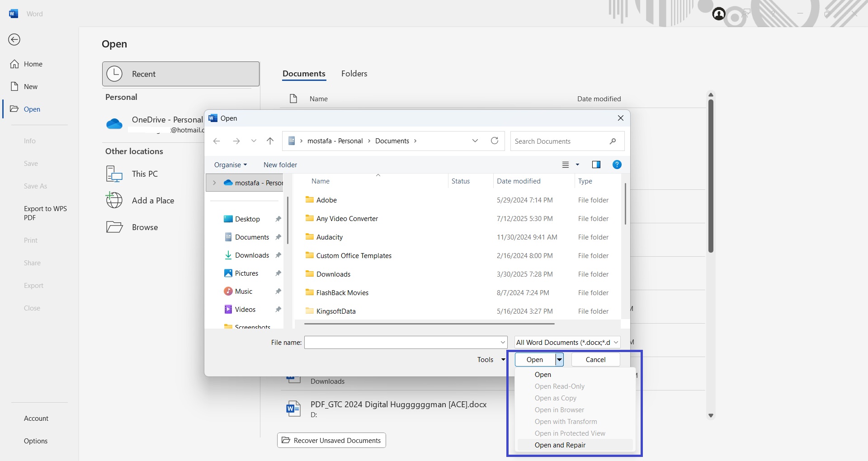Toggle the preview pane icon
Viewport: 868px width, 461px height.
(x=596, y=165)
